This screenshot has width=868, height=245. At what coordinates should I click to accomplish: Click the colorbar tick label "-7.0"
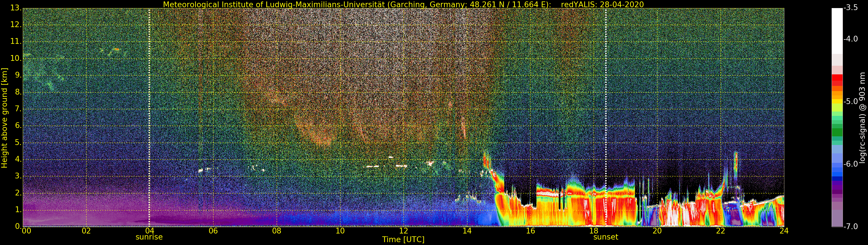(x=851, y=227)
